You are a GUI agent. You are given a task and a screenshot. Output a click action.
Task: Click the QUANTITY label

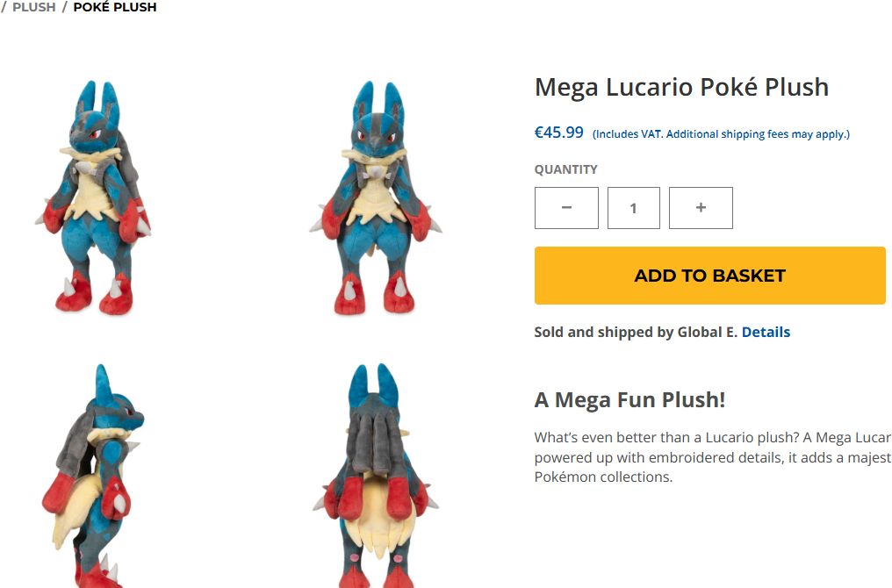tap(566, 169)
